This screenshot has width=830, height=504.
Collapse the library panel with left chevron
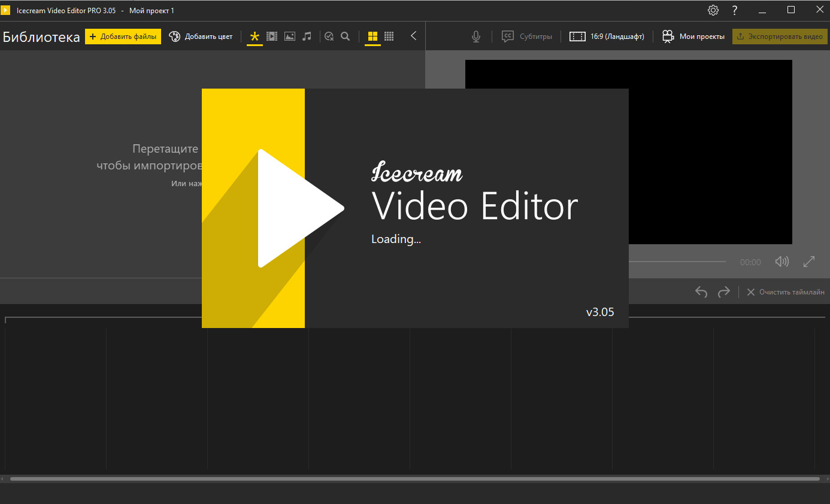click(x=413, y=36)
